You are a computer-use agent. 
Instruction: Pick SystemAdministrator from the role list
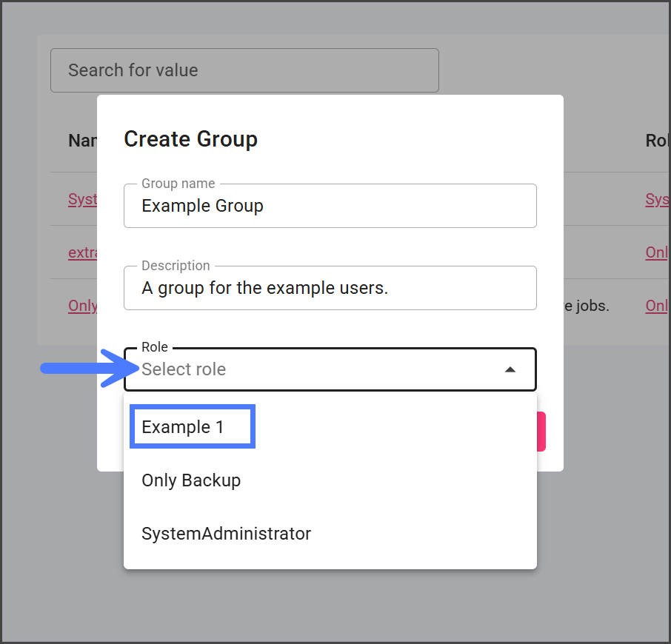tap(226, 534)
